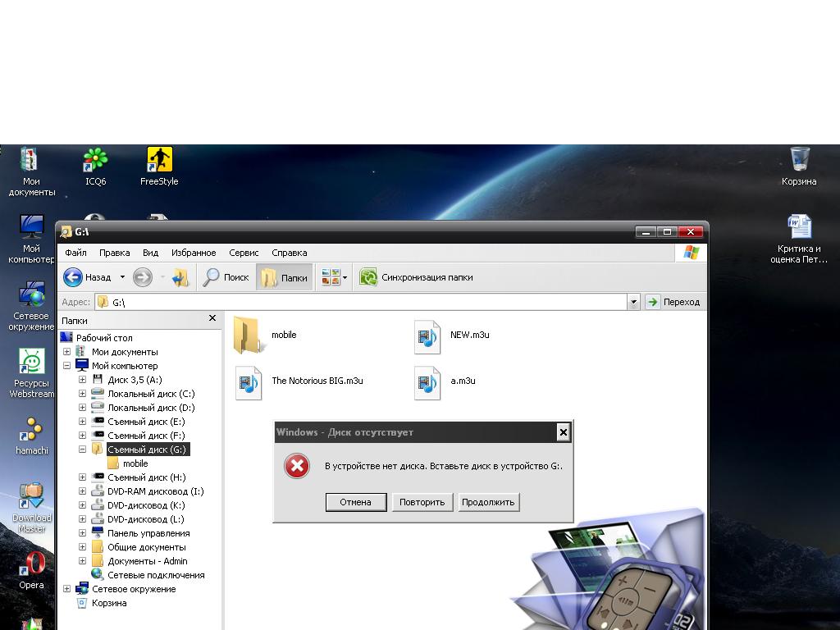
Task: Open the Избранное menu
Action: pyautogui.click(x=194, y=253)
